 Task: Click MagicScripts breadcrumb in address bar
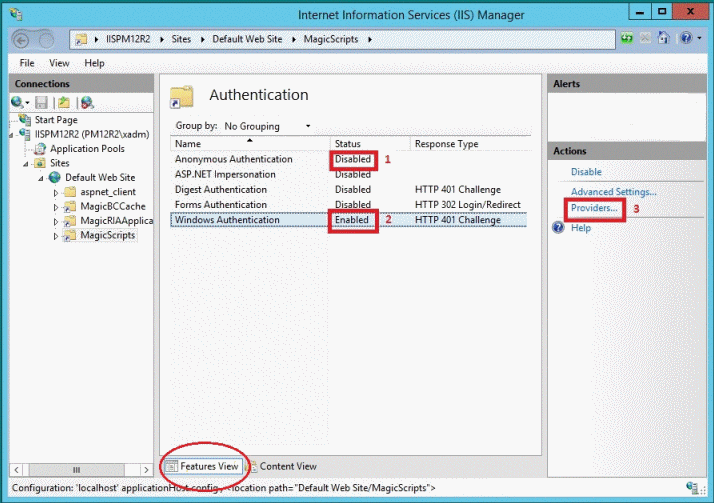tap(331, 39)
